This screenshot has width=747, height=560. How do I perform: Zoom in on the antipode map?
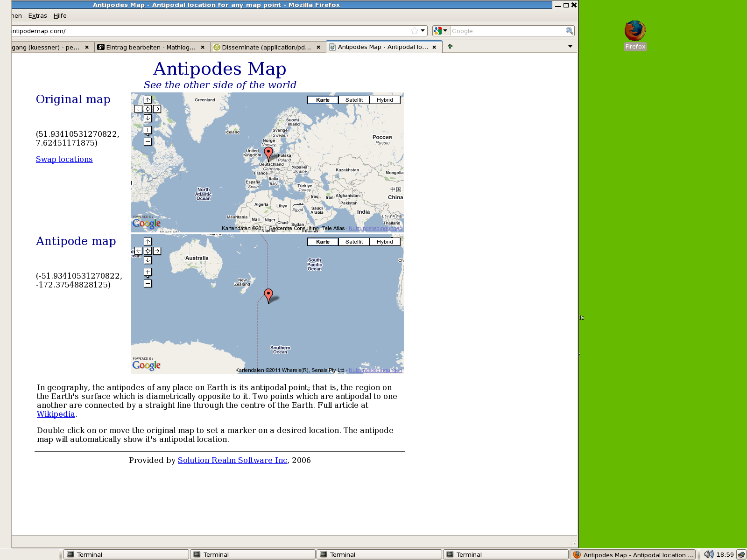pos(148,272)
